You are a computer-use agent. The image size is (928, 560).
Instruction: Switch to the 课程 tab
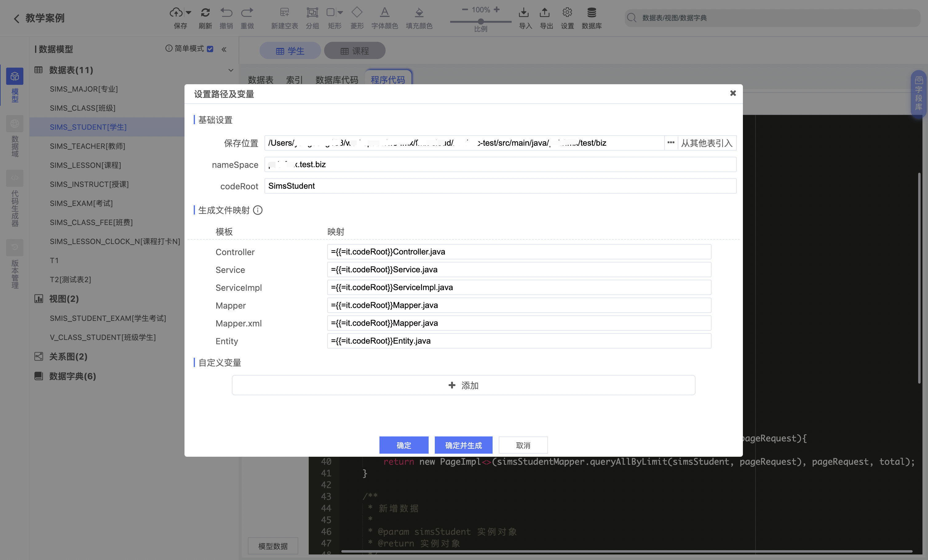click(x=355, y=51)
